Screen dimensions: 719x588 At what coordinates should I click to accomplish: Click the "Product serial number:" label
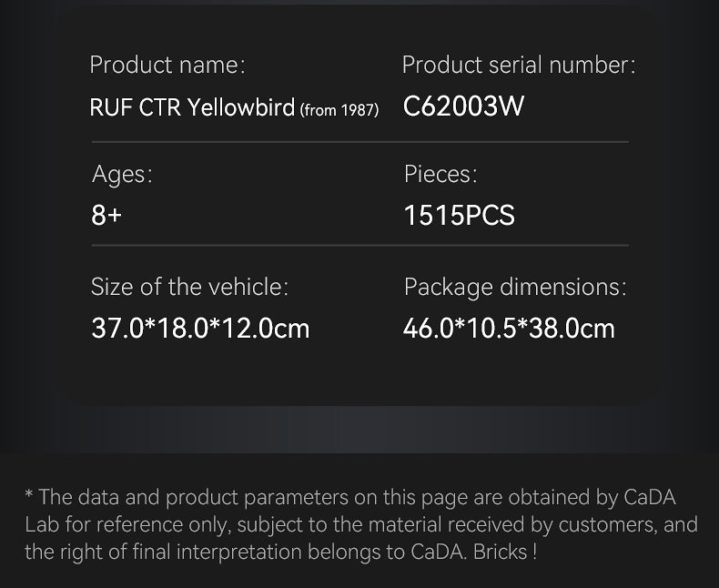[518, 66]
